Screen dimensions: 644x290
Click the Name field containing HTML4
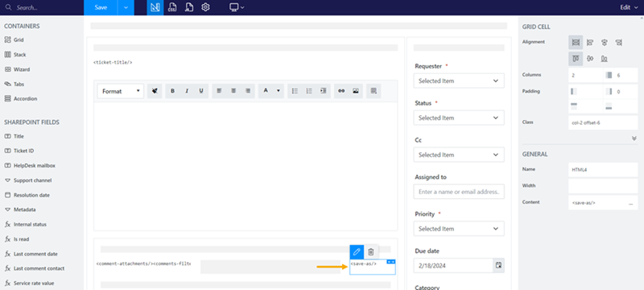(x=603, y=169)
